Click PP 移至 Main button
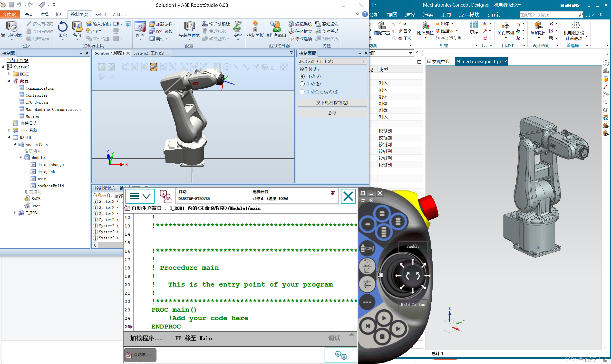The image size is (611, 364). [x=194, y=338]
